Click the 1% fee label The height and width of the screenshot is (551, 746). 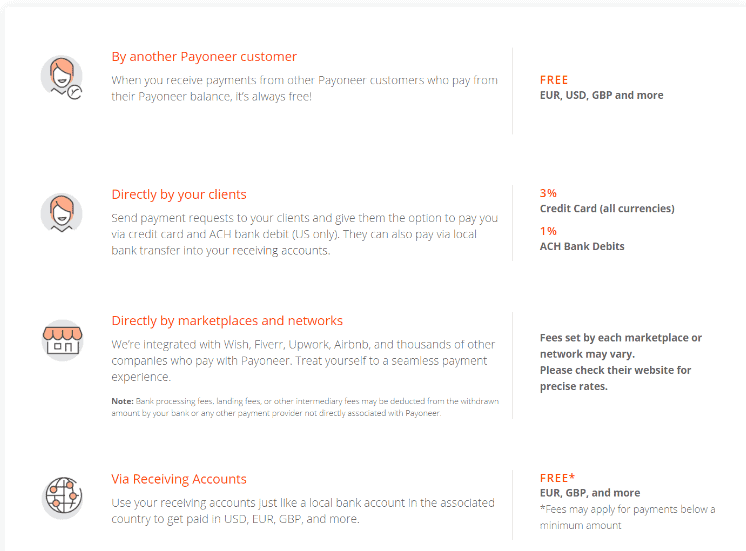click(548, 231)
